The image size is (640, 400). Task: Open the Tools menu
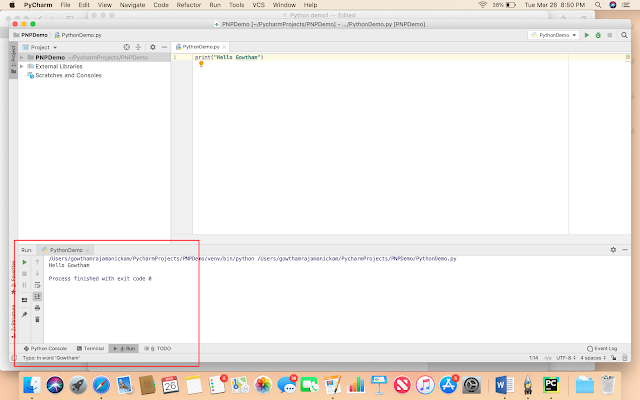[x=236, y=5]
